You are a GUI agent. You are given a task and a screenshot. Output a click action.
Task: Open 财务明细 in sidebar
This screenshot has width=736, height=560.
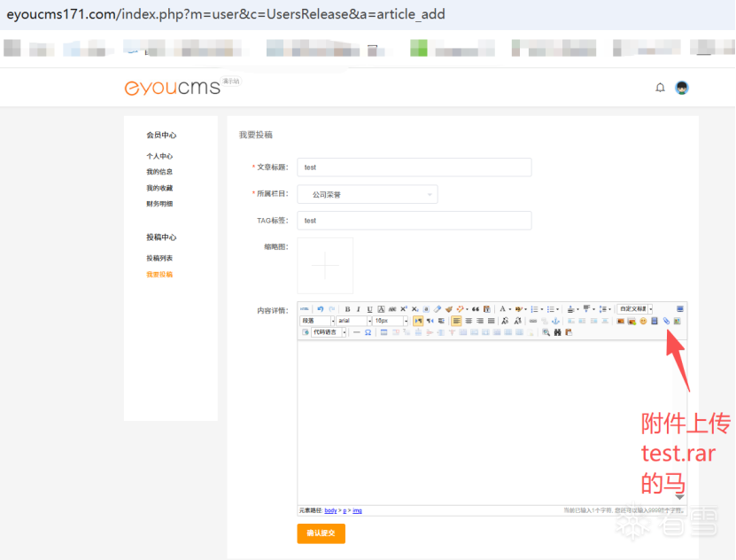coord(159,204)
